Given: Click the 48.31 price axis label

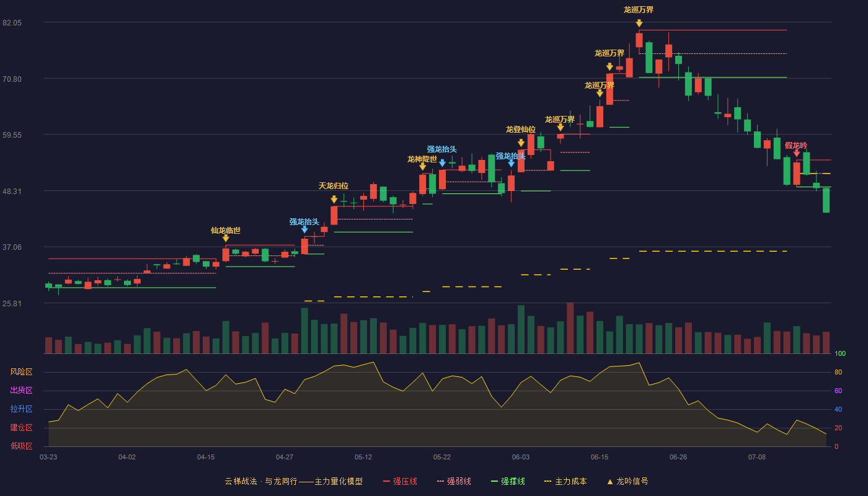Looking at the screenshot, I should 12,191.
